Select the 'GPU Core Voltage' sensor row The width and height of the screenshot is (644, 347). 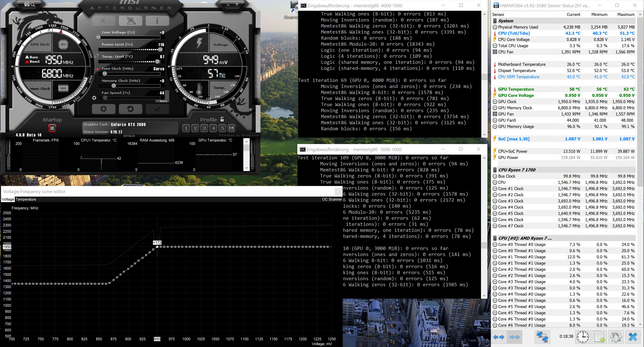(564, 95)
